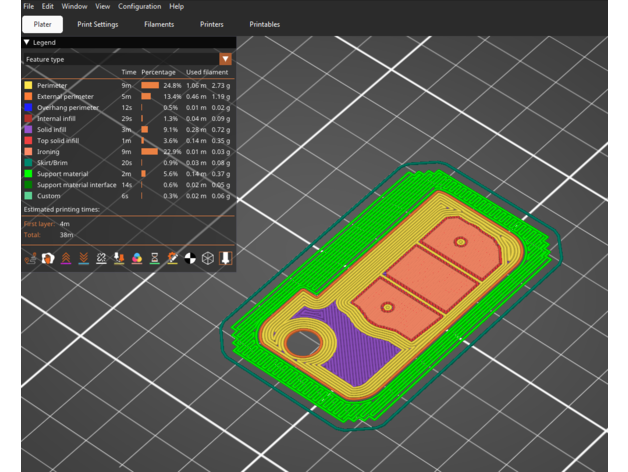Toggle center of gravity marker icon
Viewport: 628px width, 472px height.
tap(190, 258)
